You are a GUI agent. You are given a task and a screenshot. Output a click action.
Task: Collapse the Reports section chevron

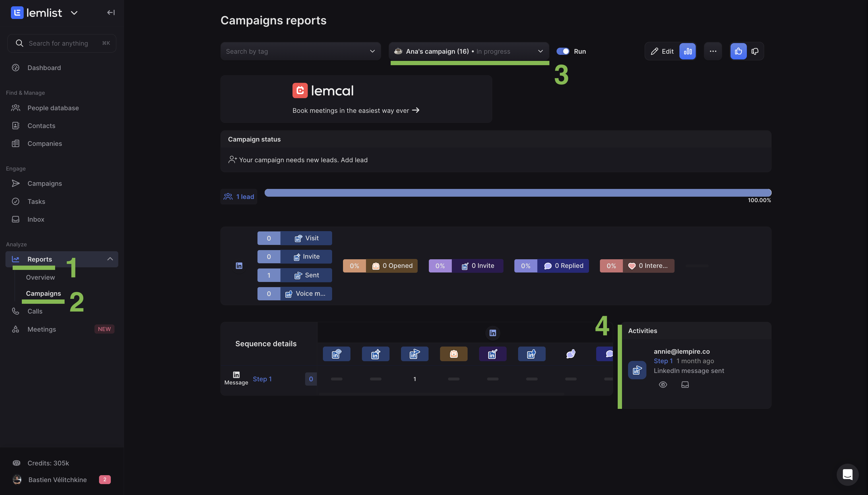coord(110,259)
